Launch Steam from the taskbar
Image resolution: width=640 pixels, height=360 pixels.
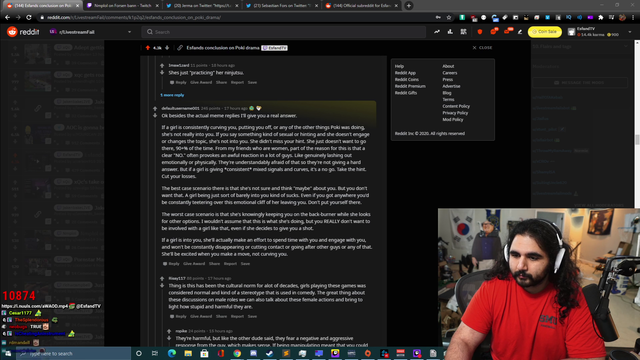tap(269, 353)
